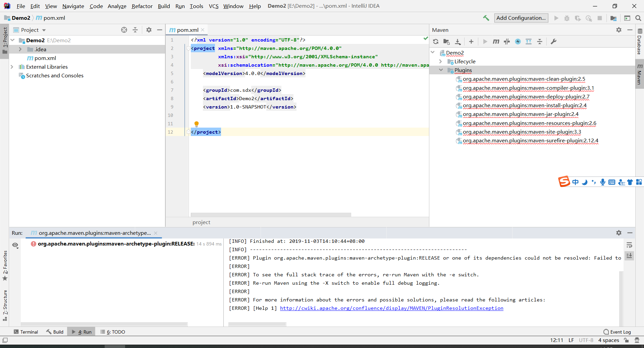This screenshot has height=348, width=644.
Task: Collapse the Demo2 root in Project tree
Action: 13,40
